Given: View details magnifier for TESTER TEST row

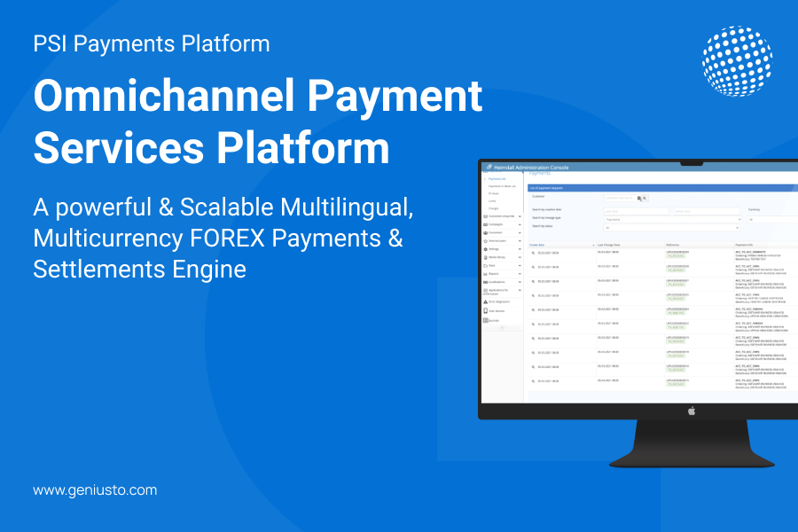Looking at the screenshot, I should point(534,253).
